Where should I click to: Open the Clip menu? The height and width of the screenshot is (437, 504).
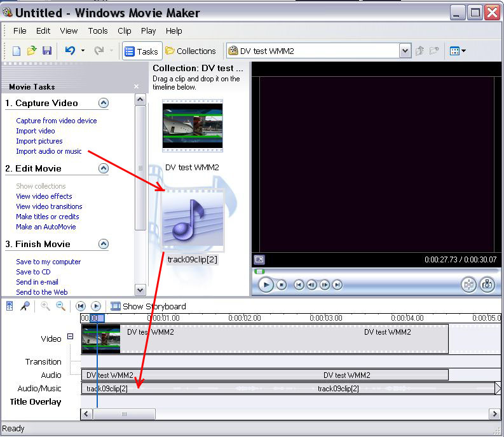pos(125,31)
